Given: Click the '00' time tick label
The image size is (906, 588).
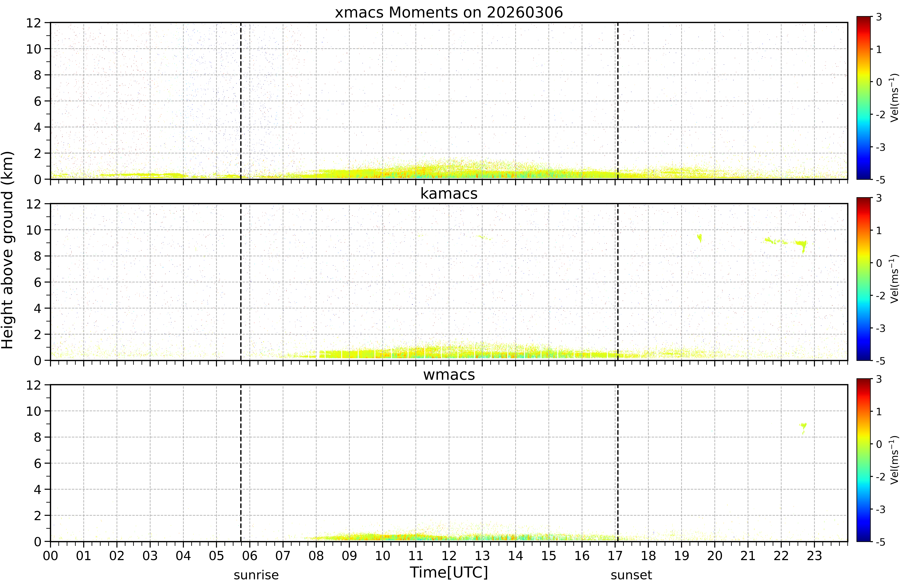Looking at the screenshot, I should [50, 556].
